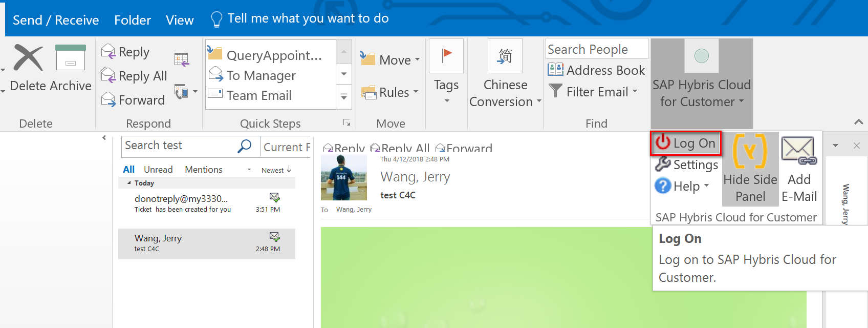Click Add E-Mail button
Viewport: 868px width, 328px height.
[799, 169]
